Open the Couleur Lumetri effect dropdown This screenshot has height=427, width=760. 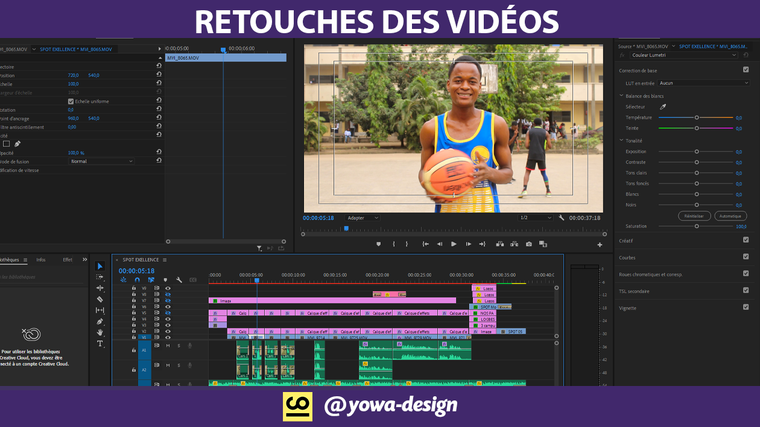(683, 55)
